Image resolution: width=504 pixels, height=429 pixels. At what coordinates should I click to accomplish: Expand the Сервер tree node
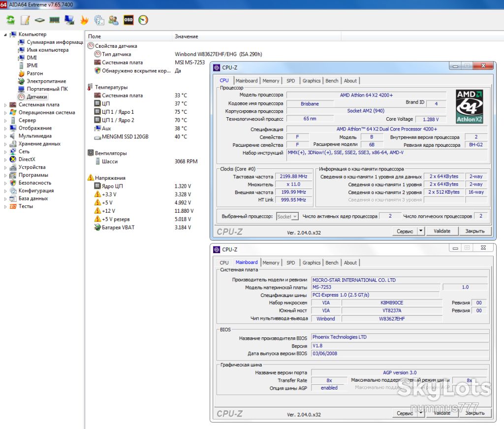[x=5, y=121]
